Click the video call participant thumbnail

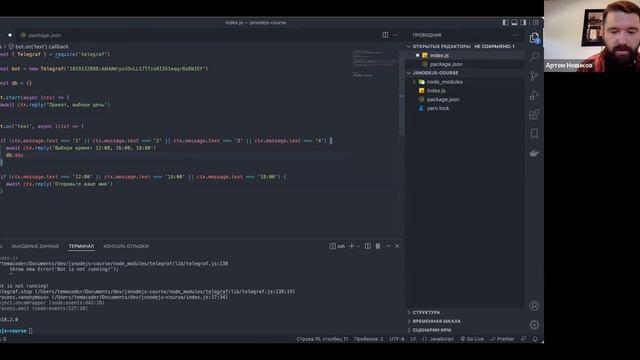click(592, 36)
